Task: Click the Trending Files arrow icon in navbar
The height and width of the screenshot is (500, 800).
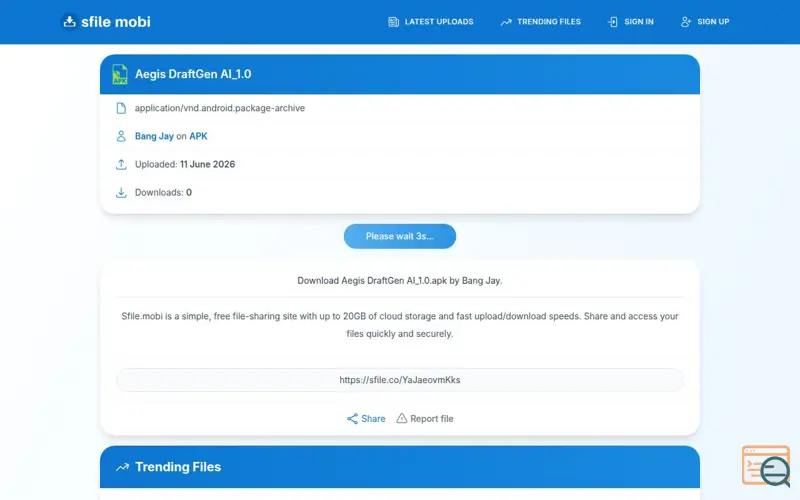Action: [506, 22]
